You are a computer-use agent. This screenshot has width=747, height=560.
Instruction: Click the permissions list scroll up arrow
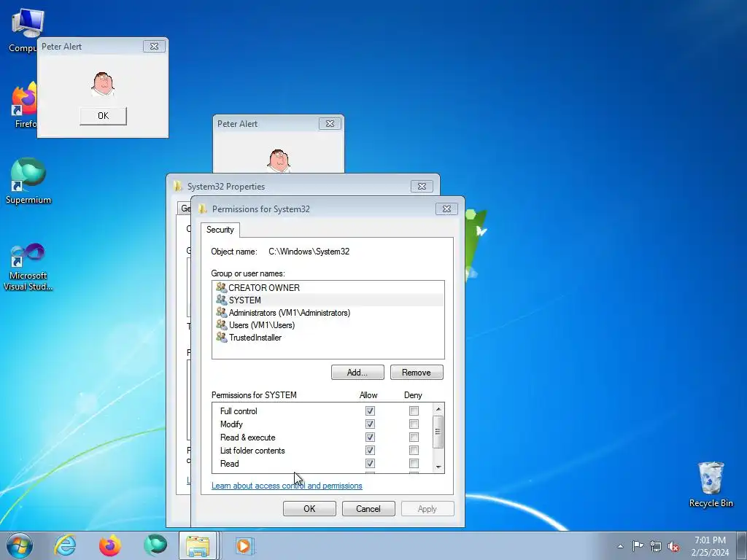(438, 409)
